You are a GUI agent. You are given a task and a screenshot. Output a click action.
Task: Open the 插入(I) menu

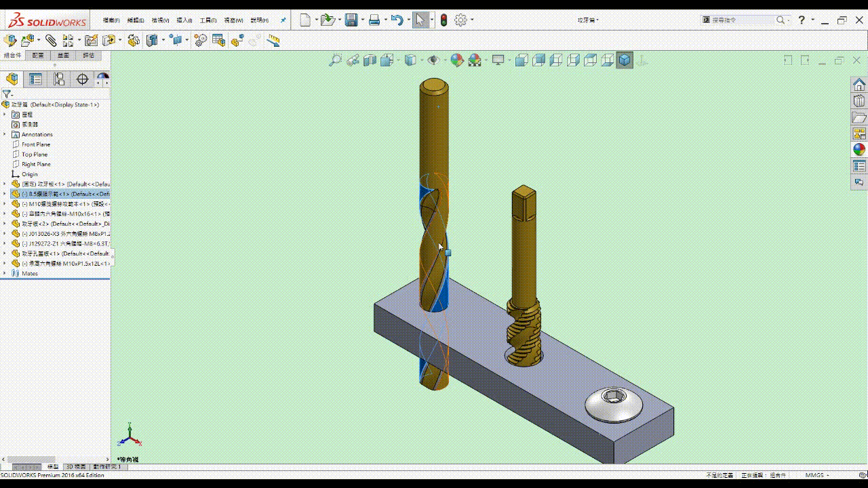(x=184, y=20)
